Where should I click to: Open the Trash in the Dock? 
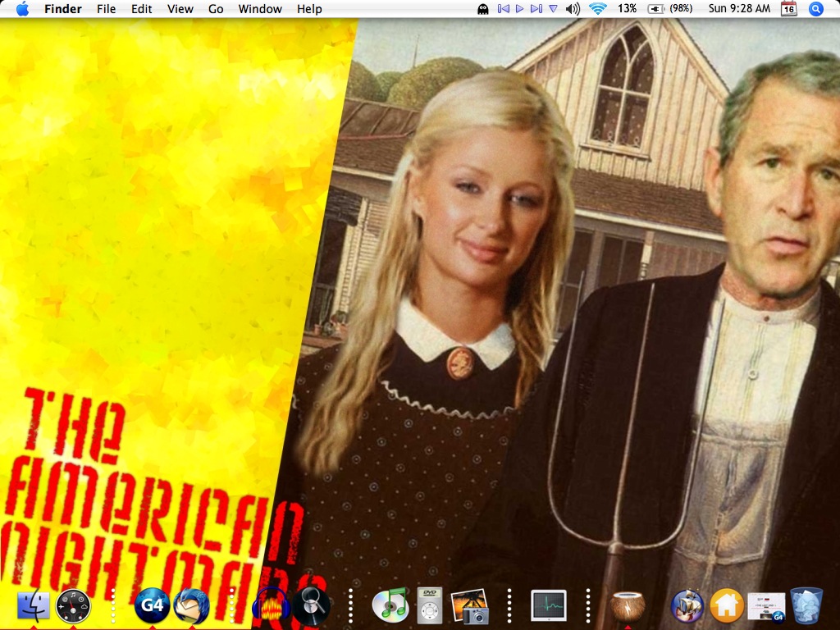806,605
